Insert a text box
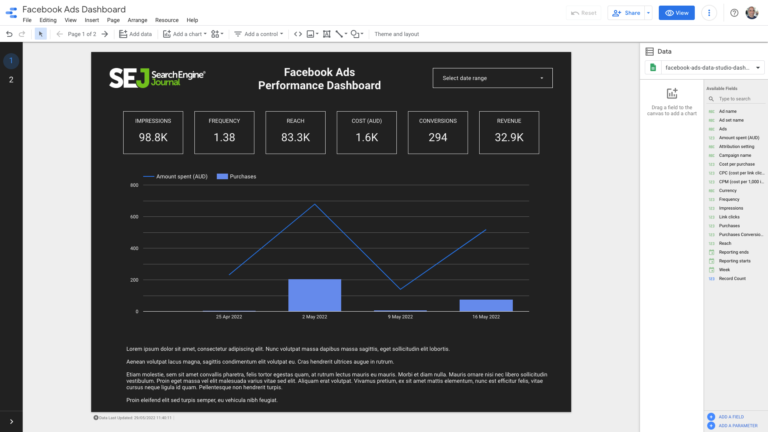This screenshot has height=432, width=768. 327,34
